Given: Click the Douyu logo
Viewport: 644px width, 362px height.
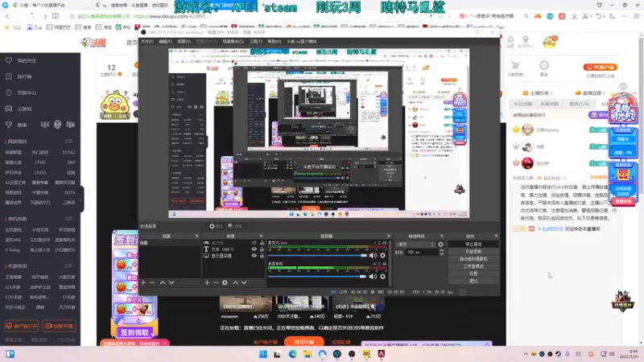Looking at the screenshot, I should pyautogui.click(x=93, y=43).
